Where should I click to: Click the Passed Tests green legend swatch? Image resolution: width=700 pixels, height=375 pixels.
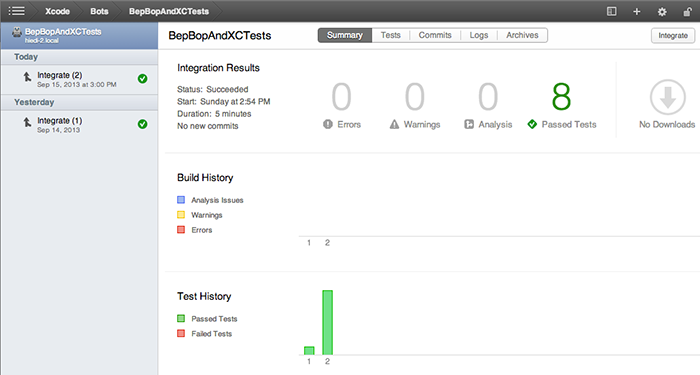(x=181, y=318)
